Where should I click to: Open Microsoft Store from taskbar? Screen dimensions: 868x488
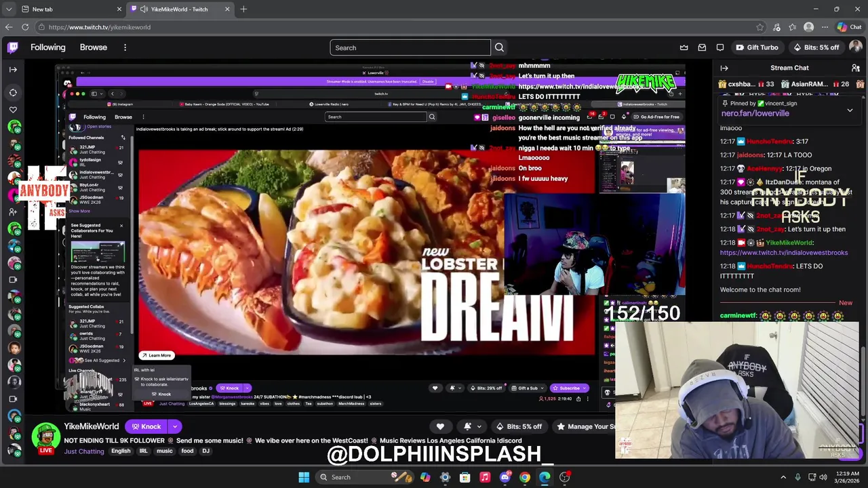point(465,477)
